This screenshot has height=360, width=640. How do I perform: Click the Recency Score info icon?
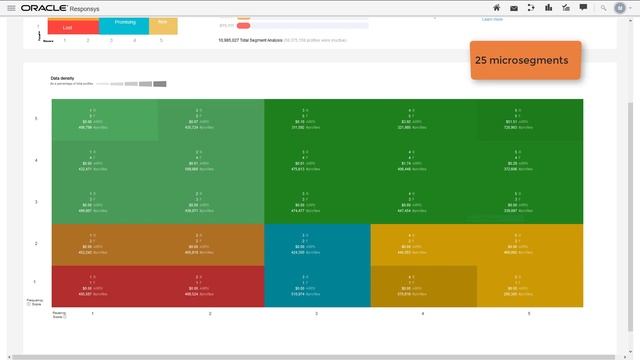tap(64, 316)
